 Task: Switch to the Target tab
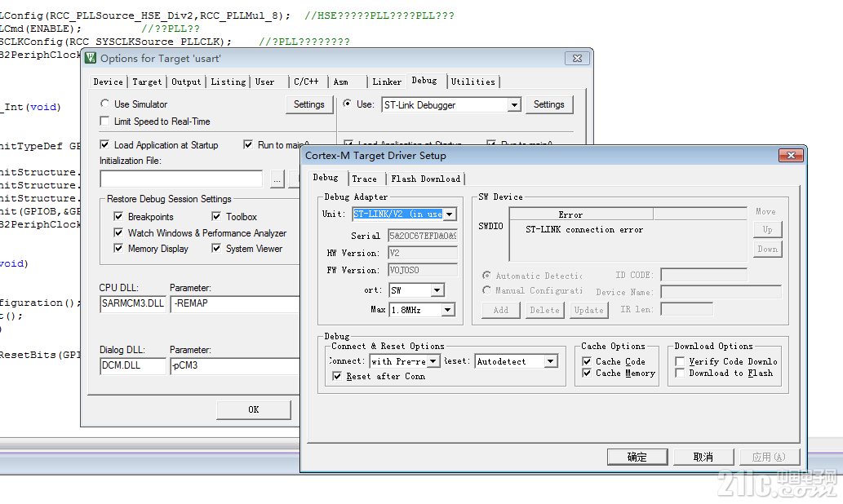pyautogui.click(x=147, y=82)
